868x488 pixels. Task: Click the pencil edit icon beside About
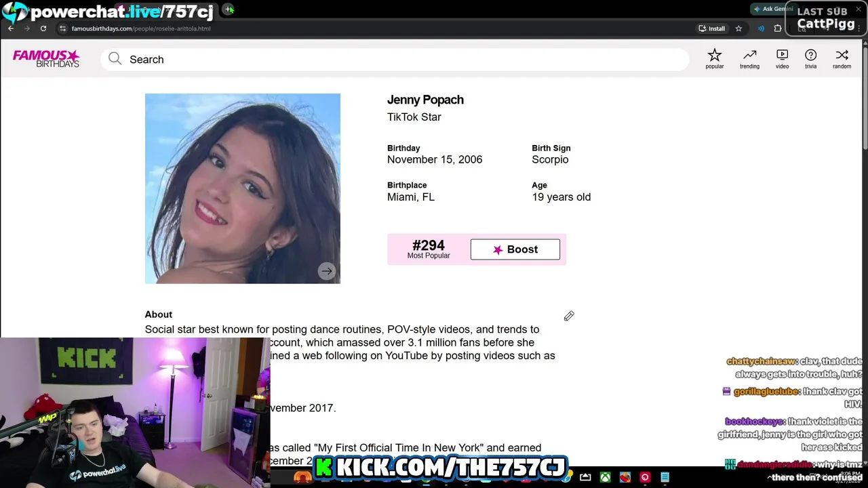569,316
